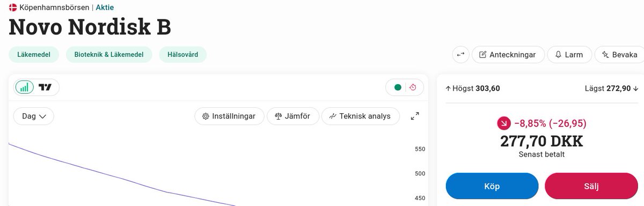This screenshot has width=644, height=206.
Task: Open the Dag period dropdown
Action: click(34, 116)
